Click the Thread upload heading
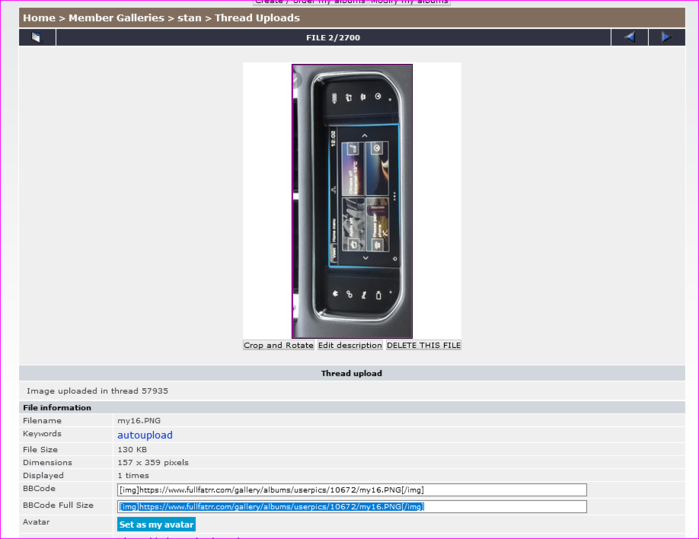Viewport: 699px width, 539px height. pyautogui.click(x=351, y=373)
